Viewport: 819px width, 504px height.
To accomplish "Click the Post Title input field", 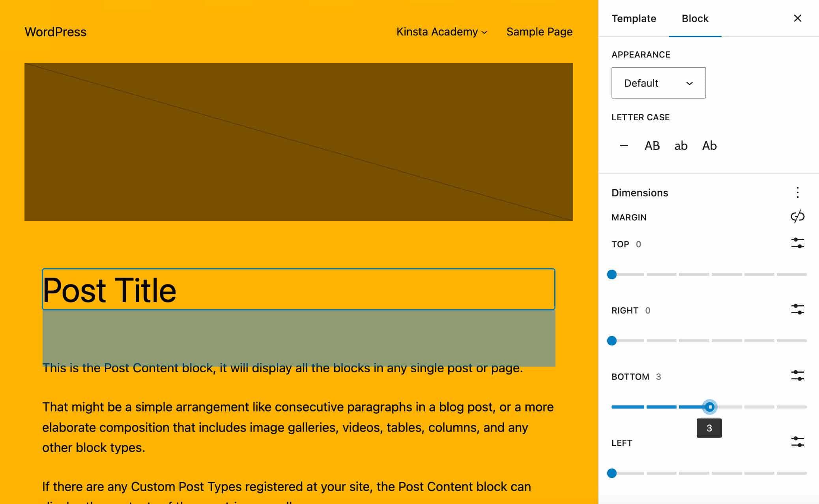I will pyautogui.click(x=298, y=289).
